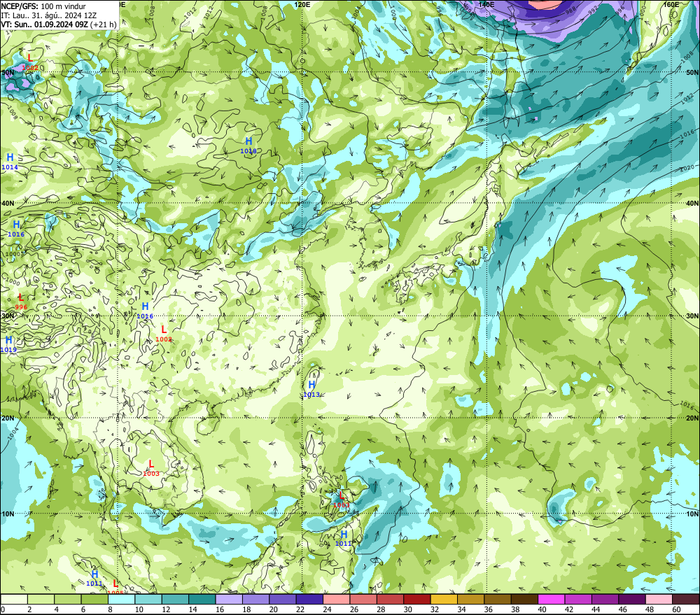The width and height of the screenshot is (700, 615).
Task: Click the dark maroon swatch above 60
Action: click(686, 599)
